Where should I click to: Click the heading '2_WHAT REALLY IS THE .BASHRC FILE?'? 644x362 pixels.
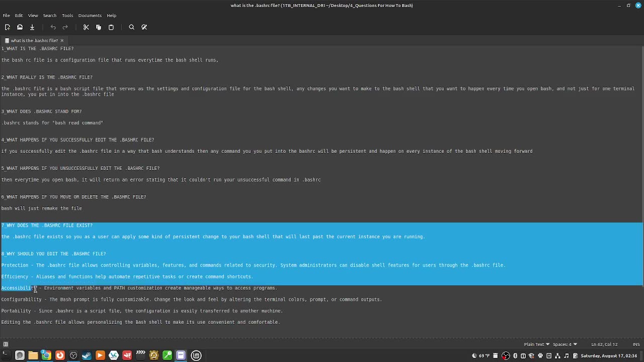[47, 77]
